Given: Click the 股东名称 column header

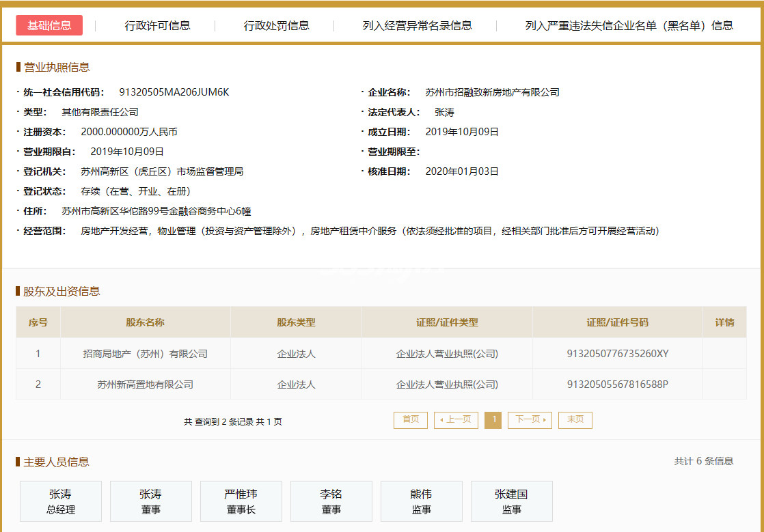Looking at the screenshot, I should coord(145,322).
